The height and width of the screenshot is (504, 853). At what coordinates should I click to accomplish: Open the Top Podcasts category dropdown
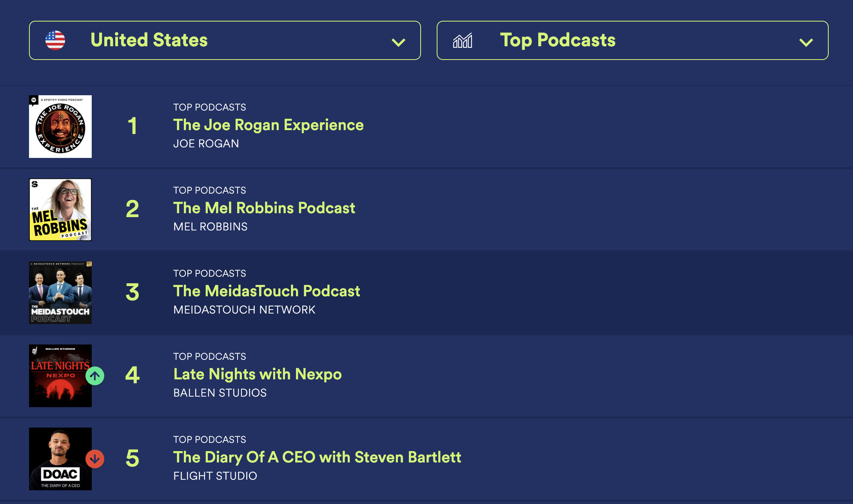633,40
